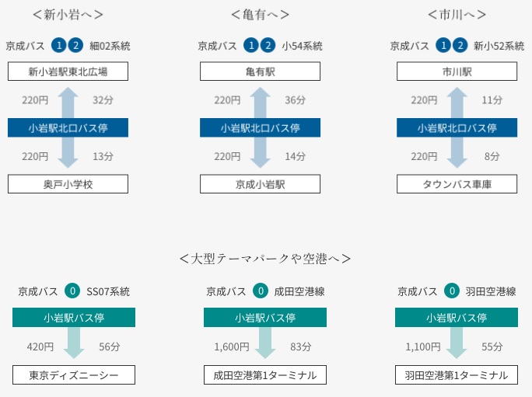This screenshot has width=532, height=397.
Task: Click the 京成小岩駅 destination box
Action: coord(260,184)
